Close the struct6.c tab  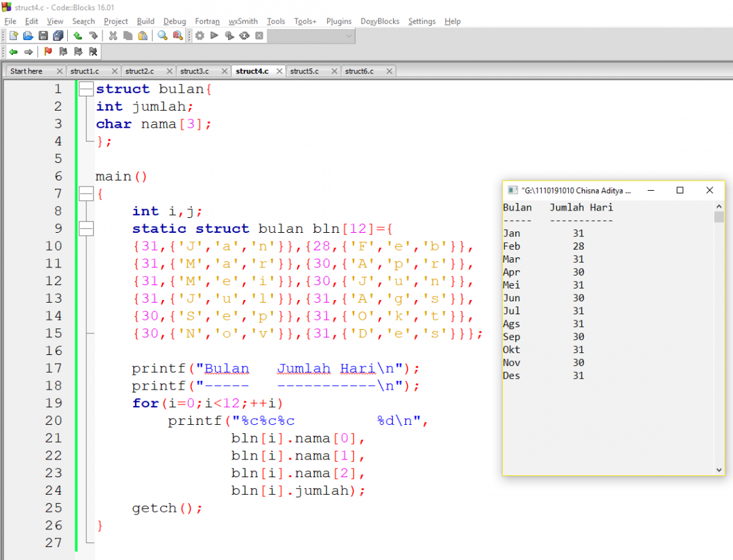click(390, 71)
